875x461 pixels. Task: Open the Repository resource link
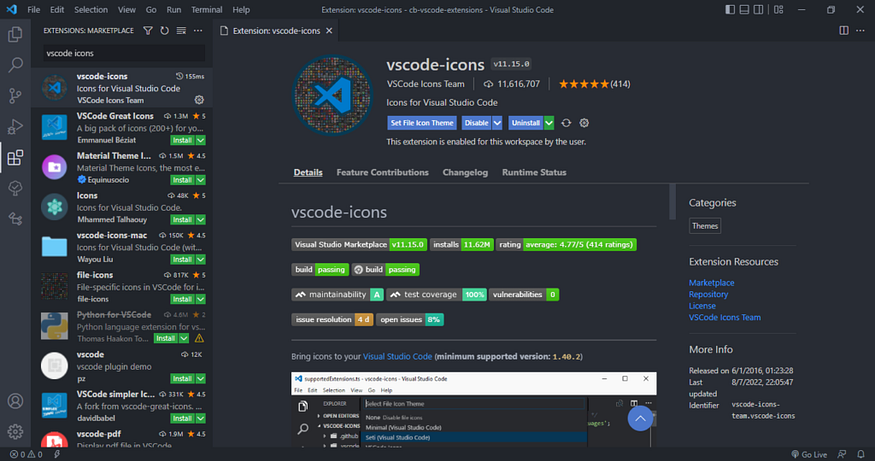point(708,294)
